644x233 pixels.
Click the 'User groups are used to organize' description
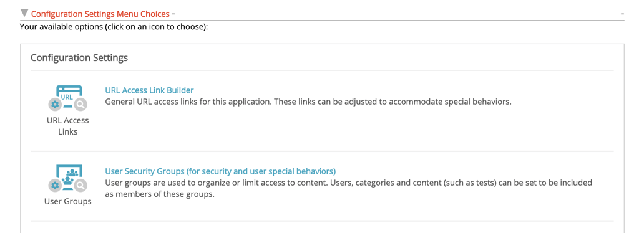(x=349, y=188)
